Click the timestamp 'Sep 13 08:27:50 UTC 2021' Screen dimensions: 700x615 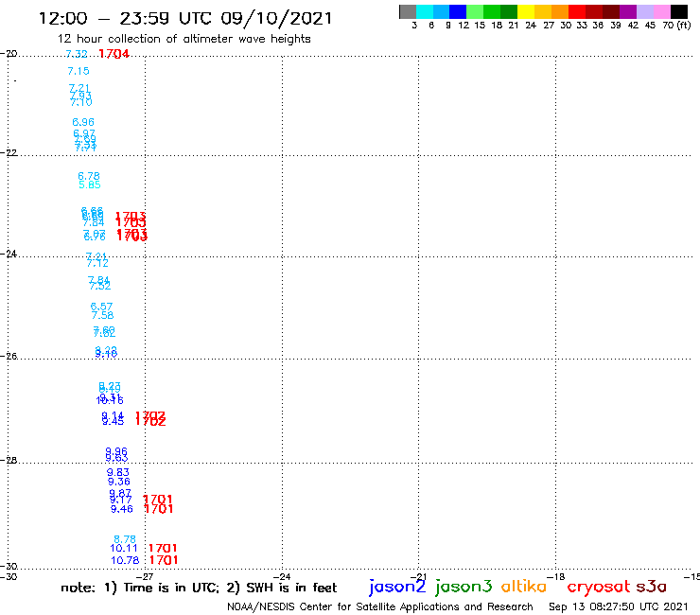(619, 606)
